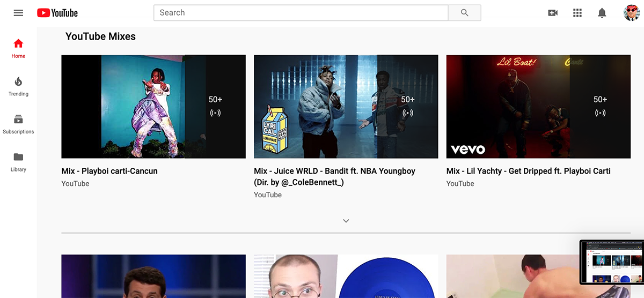The image size is (644, 298).
Task: Select Home in the sidebar
Action: click(x=18, y=48)
